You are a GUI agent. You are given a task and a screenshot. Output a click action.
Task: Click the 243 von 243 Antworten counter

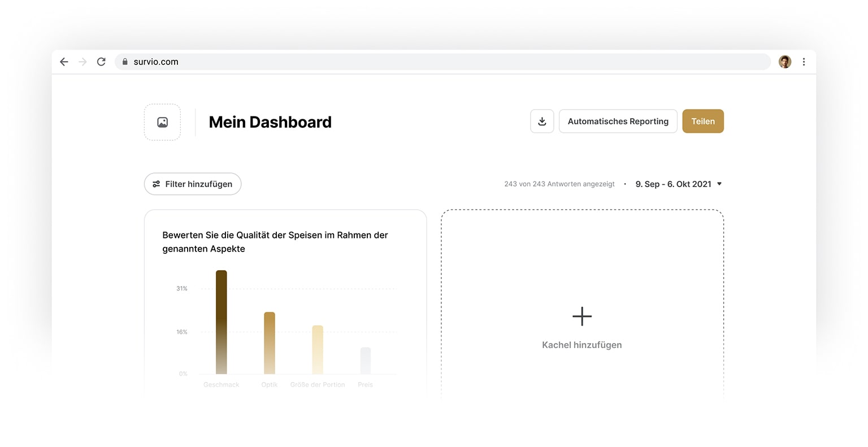pos(559,184)
